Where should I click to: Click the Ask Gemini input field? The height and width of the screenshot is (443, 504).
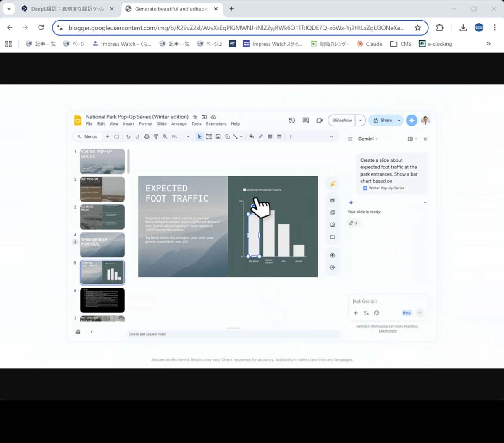(387, 301)
